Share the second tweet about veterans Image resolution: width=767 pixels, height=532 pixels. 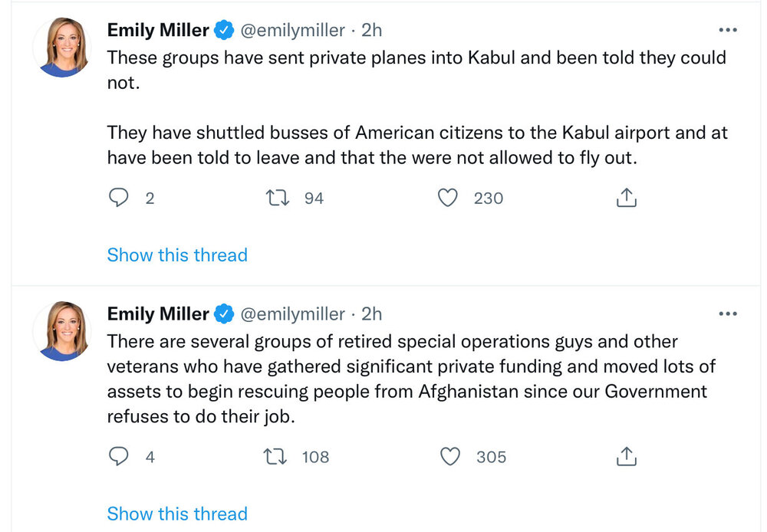pyautogui.click(x=627, y=457)
